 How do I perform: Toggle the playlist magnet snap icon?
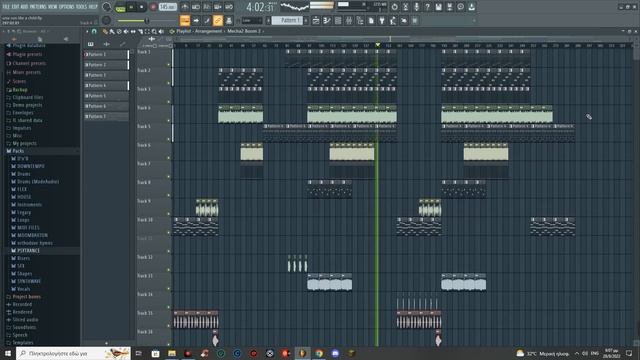point(94,31)
